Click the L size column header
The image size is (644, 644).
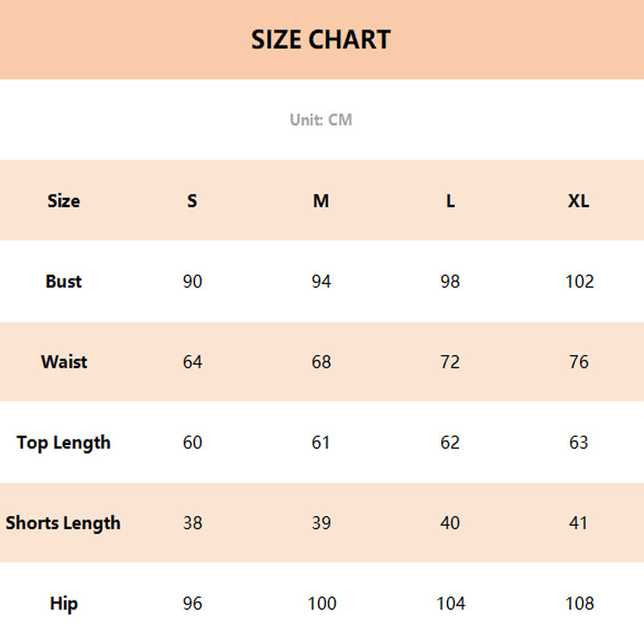point(450,200)
